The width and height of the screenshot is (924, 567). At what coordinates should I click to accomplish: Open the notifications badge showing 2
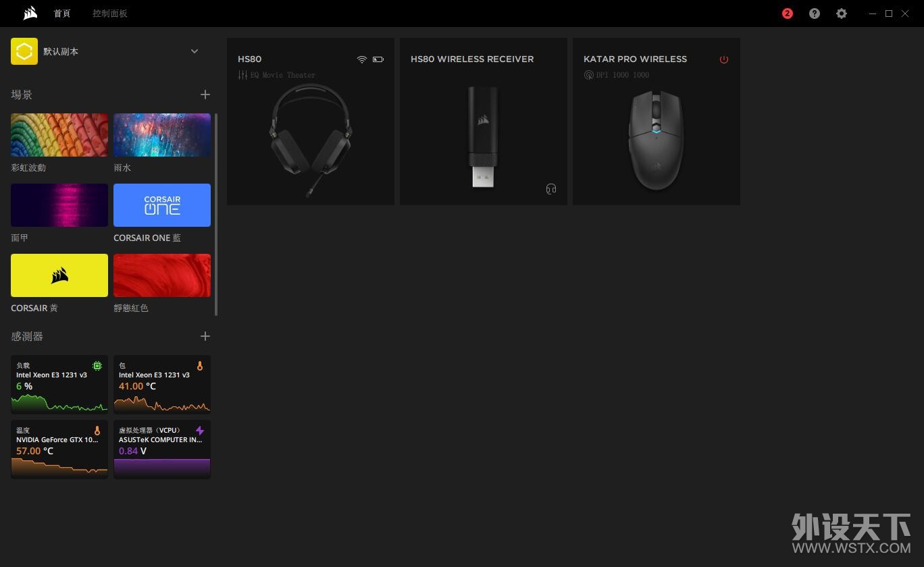click(788, 13)
